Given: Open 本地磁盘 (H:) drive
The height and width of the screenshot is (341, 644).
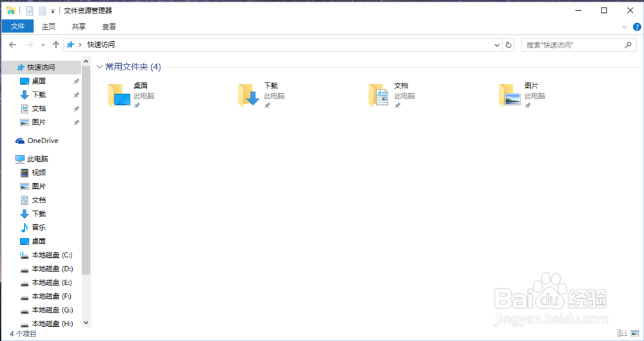Looking at the screenshot, I should 52,324.
